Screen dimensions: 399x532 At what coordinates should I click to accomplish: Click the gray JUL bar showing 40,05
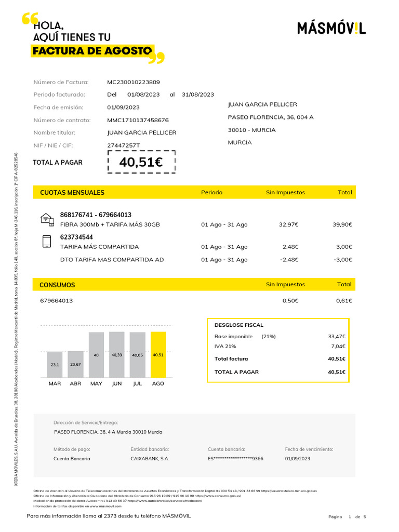(137, 355)
